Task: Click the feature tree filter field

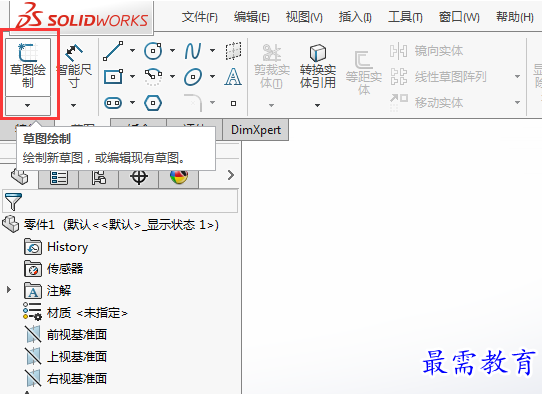Action: tap(120, 201)
